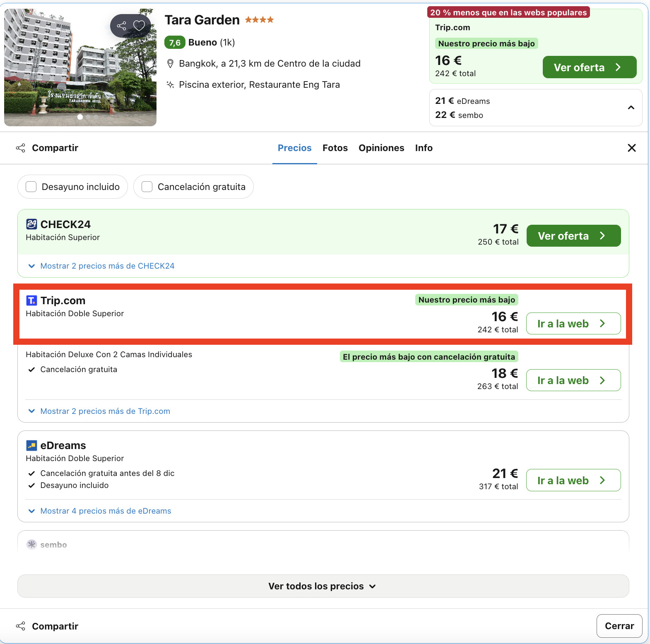Click the sparkle amenities icon
This screenshot has height=644, width=650.
coord(170,85)
